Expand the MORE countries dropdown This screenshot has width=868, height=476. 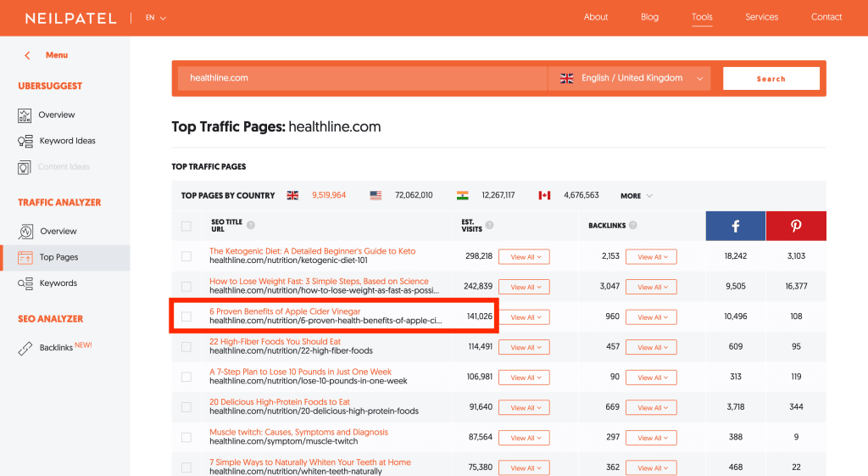click(x=637, y=196)
